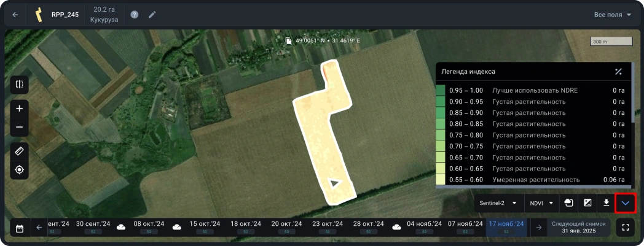Select the ruler measurement tool
Viewport: 644px width, 246px height.
(x=19, y=151)
